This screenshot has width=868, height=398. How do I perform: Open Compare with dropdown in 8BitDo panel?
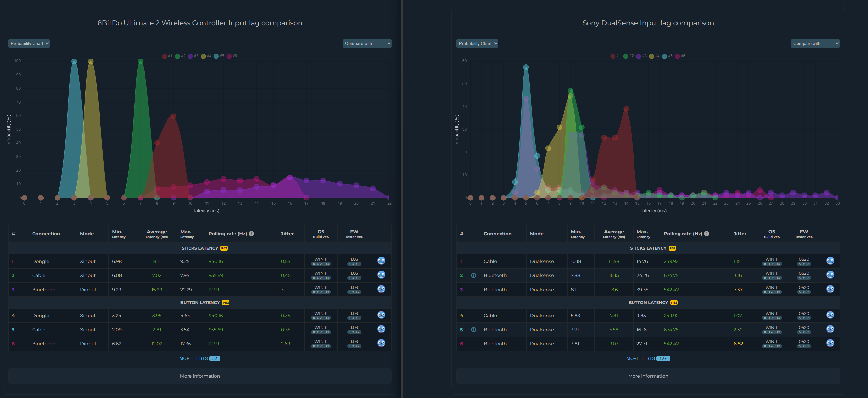point(367,43)
